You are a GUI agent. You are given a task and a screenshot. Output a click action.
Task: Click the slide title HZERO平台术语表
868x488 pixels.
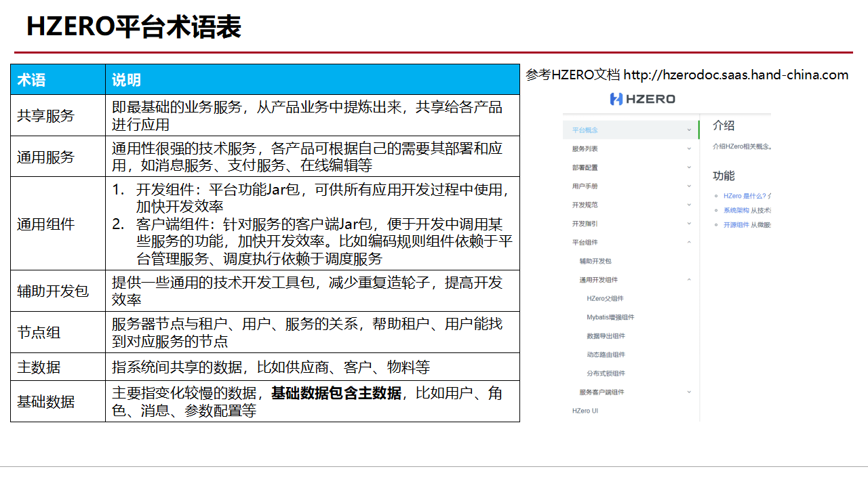(134, 26)
